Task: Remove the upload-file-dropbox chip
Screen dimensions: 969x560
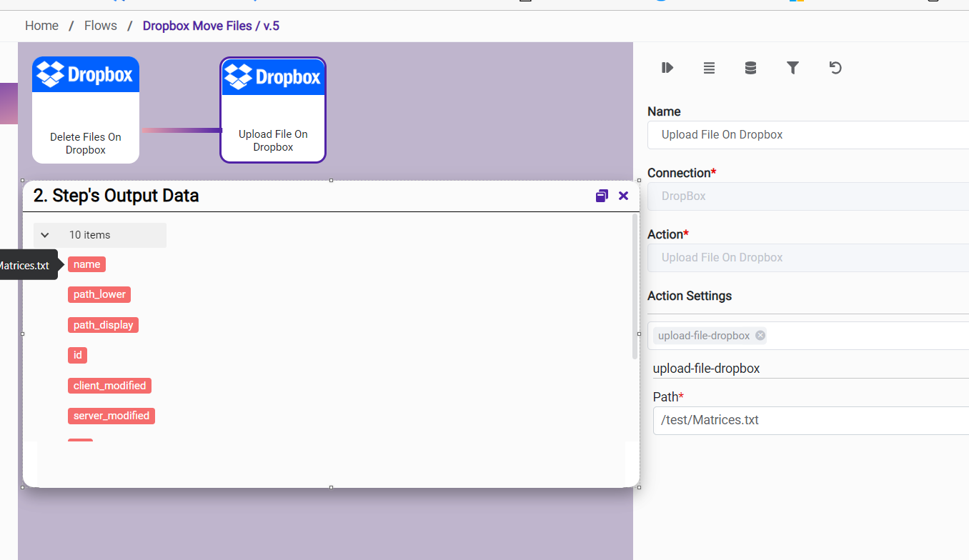Action: point(760,335)
